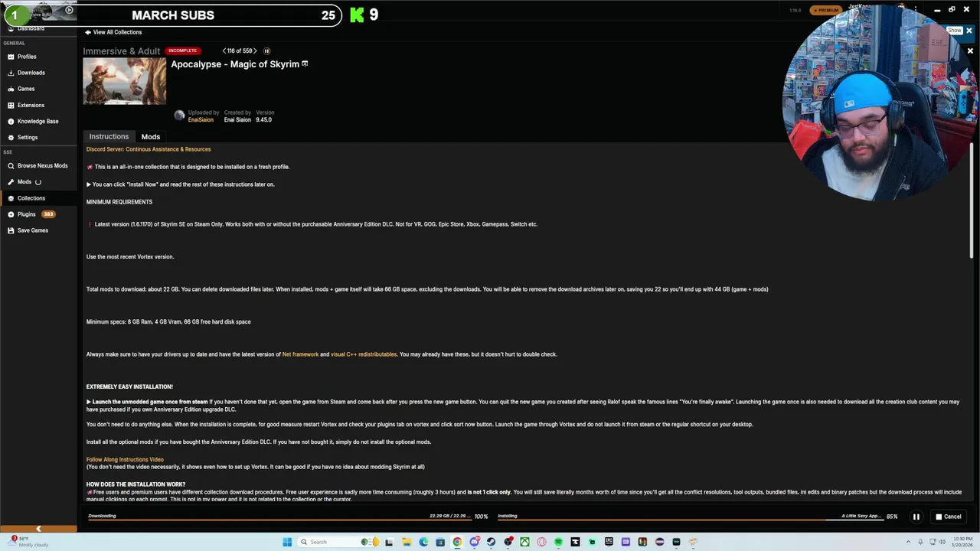Open Browse Nexus Mods
Screen dimensions: 980x551
pos(38,165)
